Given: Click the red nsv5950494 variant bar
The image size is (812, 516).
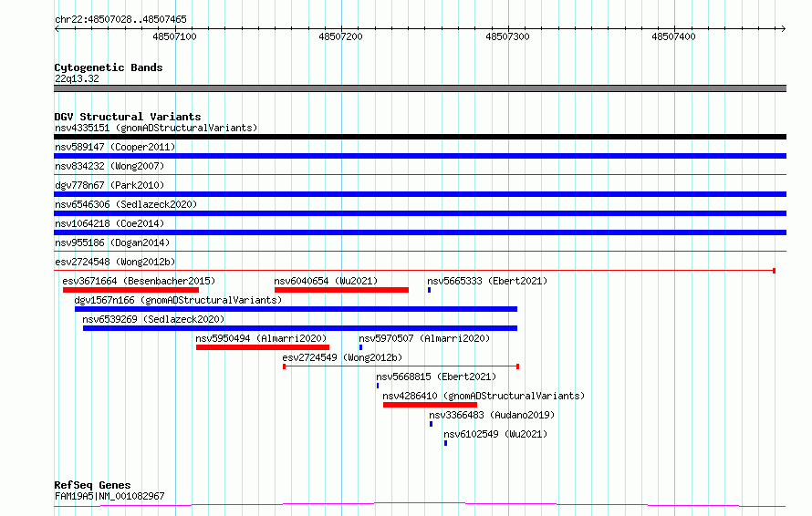Looking at the screenshot, I should tap(263, 347).
